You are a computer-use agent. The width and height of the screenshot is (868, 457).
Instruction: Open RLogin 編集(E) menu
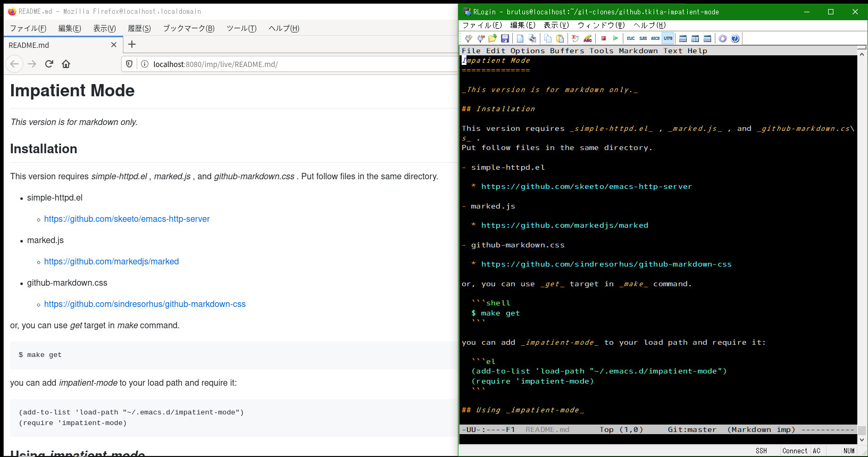pos(523,25)
